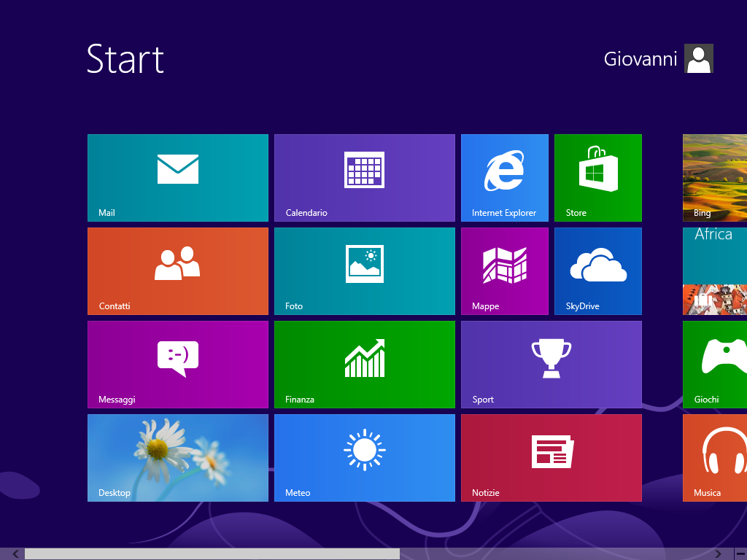Open the Store tile
This screenshot has width=747, height=560.
[598, 178]
